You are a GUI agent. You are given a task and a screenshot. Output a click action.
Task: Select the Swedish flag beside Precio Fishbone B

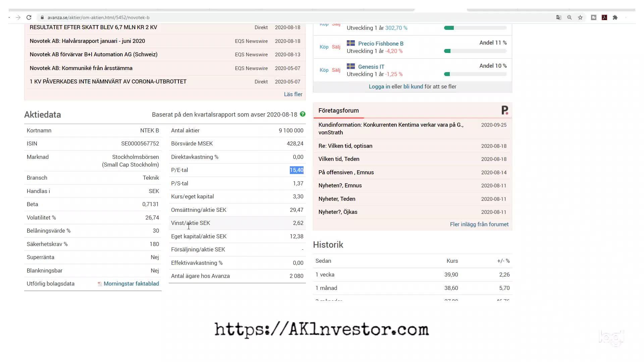pos(351,43)
